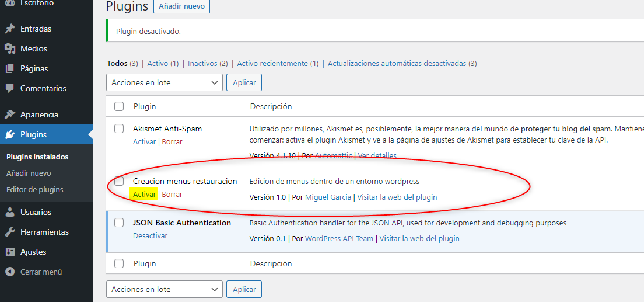Click the Usuarios person icon

click(x=10, y=212)
